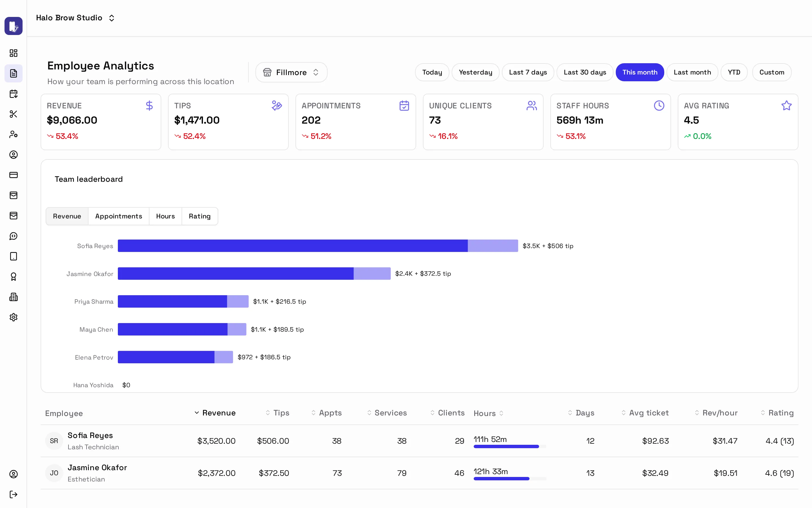Select the Yesterday date range
Viewport: 812px width, 508px height.
475,72
